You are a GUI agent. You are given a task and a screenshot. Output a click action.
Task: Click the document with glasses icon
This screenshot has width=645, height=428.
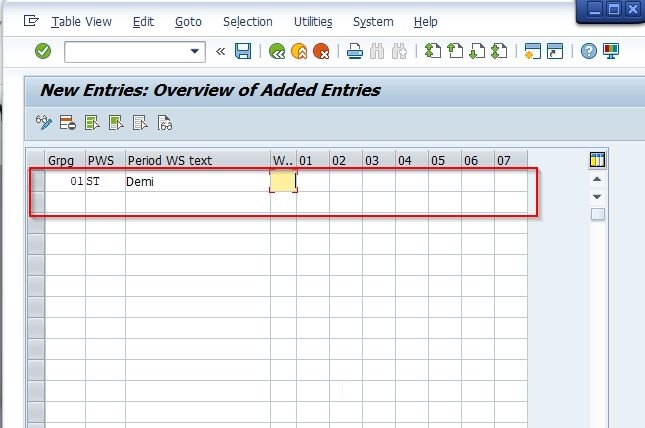pos(165,123)
